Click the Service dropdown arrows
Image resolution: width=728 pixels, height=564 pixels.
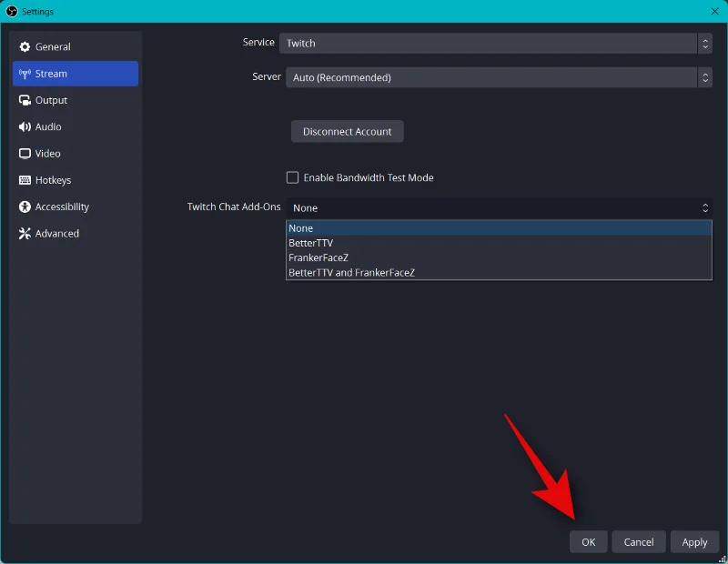point(704,43)
